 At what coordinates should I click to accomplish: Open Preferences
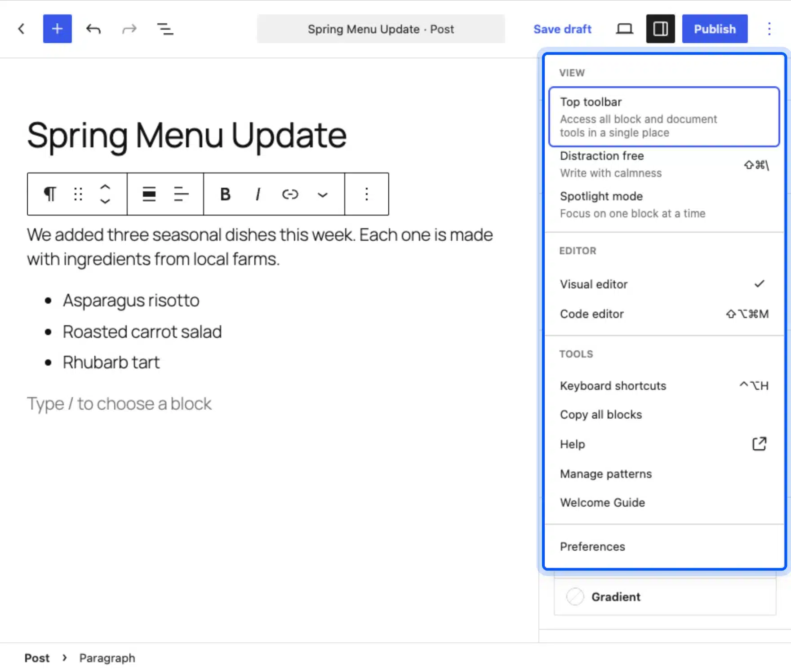coord(664,546)
